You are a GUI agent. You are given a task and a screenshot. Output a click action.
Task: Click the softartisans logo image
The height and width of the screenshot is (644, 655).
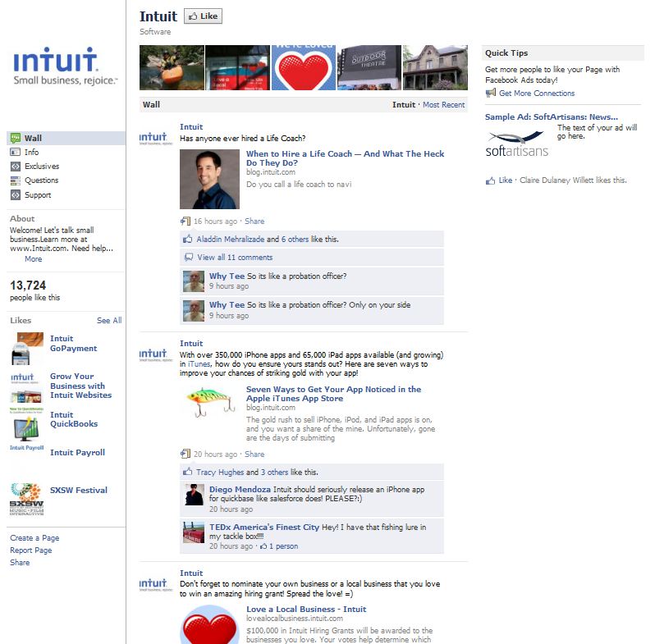pos(517,144)
